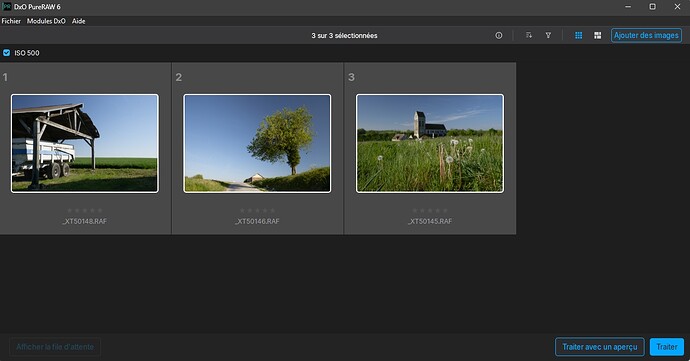Viewport: 690px width, 361px height.
Task: Click the blue Traiter button
Action: (x=667, y=347)
